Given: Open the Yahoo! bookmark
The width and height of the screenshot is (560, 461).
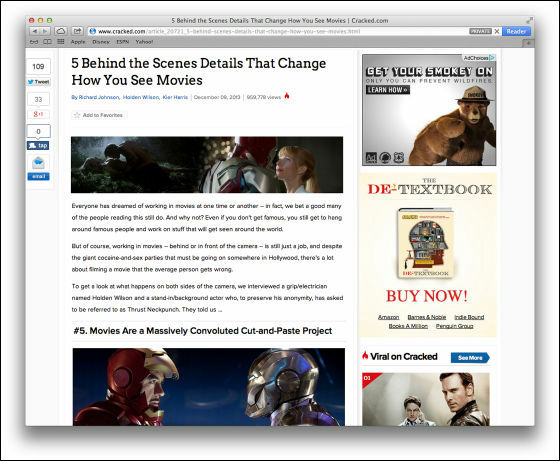Looking at the screenshot, I should [144, 42].
